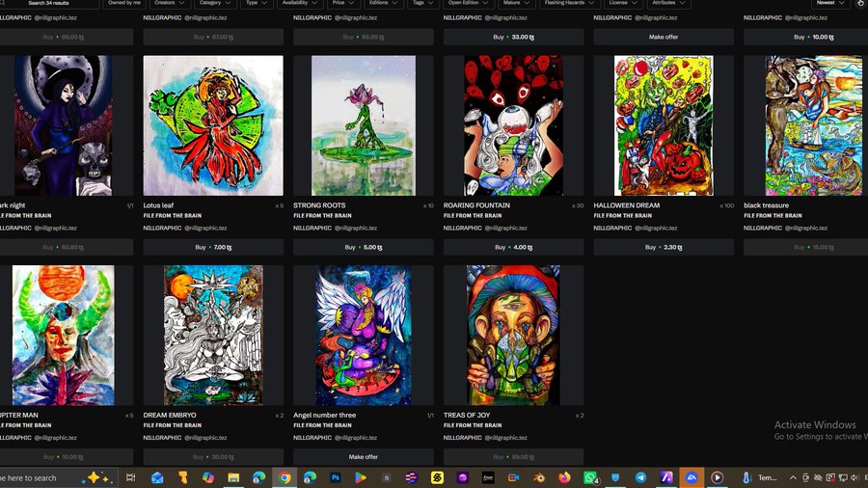868x488 pixels.
Task: Click the black treasure title
Action: click(766, 205)
